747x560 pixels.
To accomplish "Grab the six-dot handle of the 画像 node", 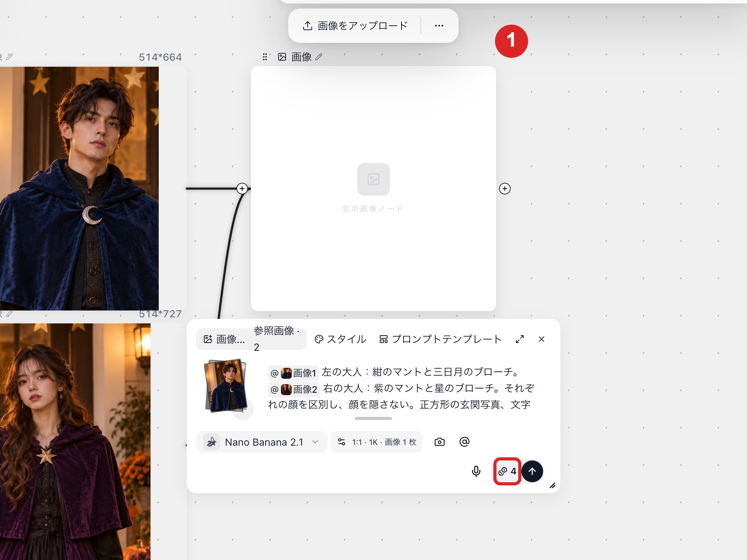I will click(265, 57).
